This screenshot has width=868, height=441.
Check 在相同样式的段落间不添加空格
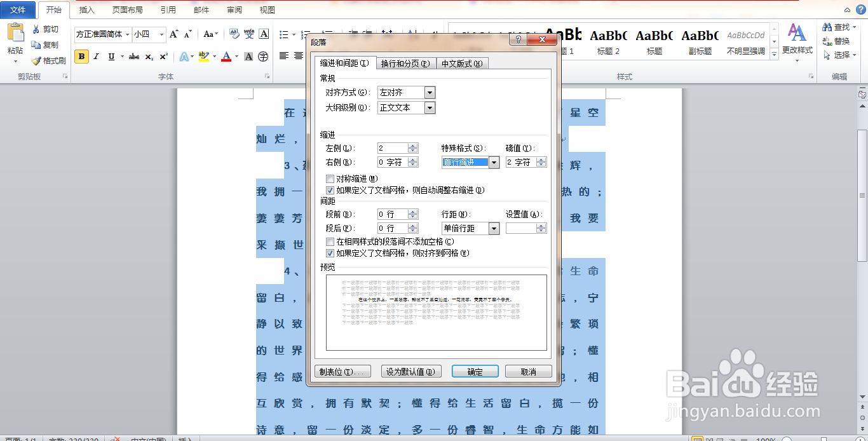point(330,241)
